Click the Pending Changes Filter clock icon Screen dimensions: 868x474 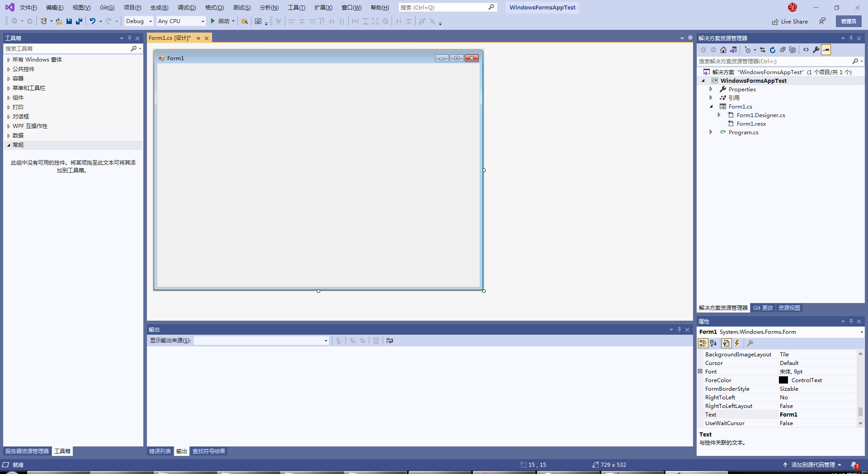pyautogui.click(x=748, y=50)
